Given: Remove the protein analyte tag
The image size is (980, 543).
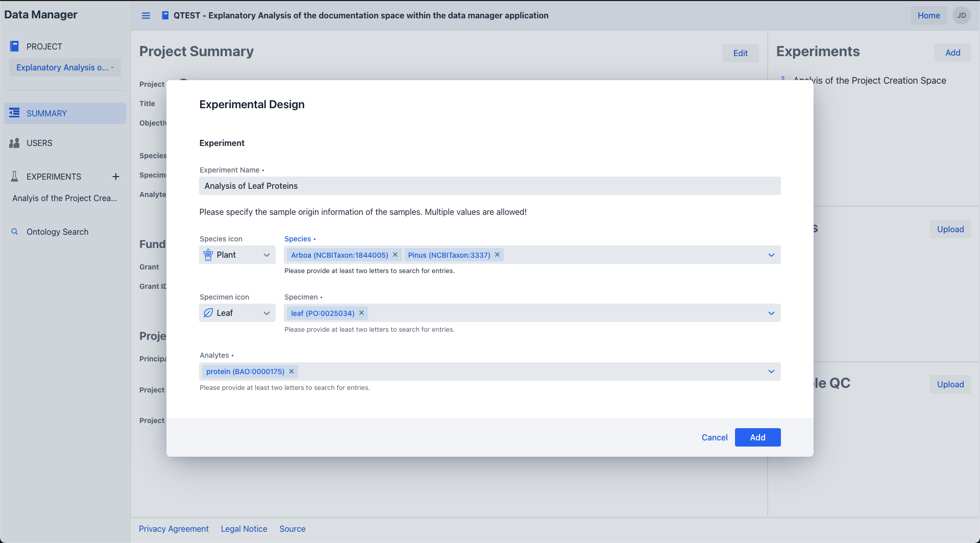Looking at the screenshot, I should click(291, 372).
